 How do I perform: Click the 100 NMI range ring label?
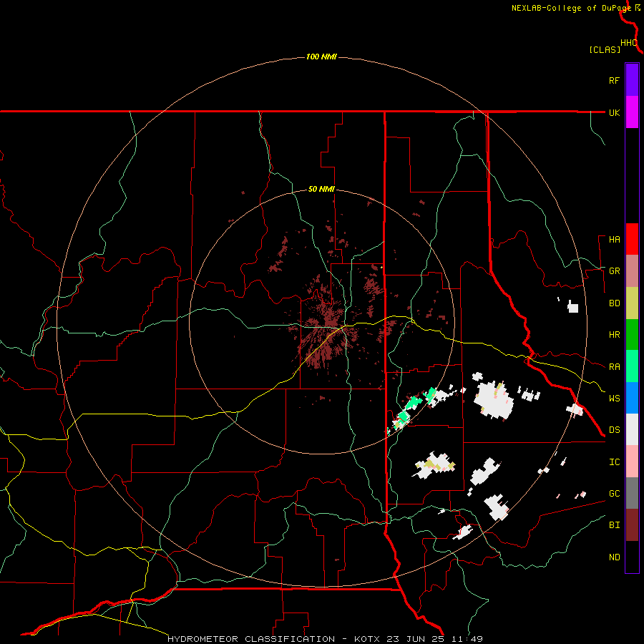(321, 57)
